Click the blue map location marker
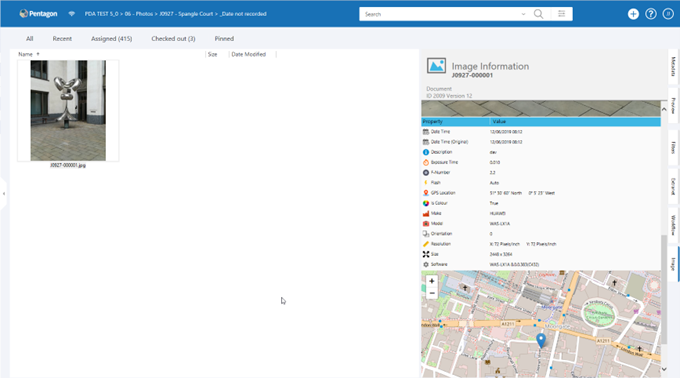680x378 pixels. point(541,340)
